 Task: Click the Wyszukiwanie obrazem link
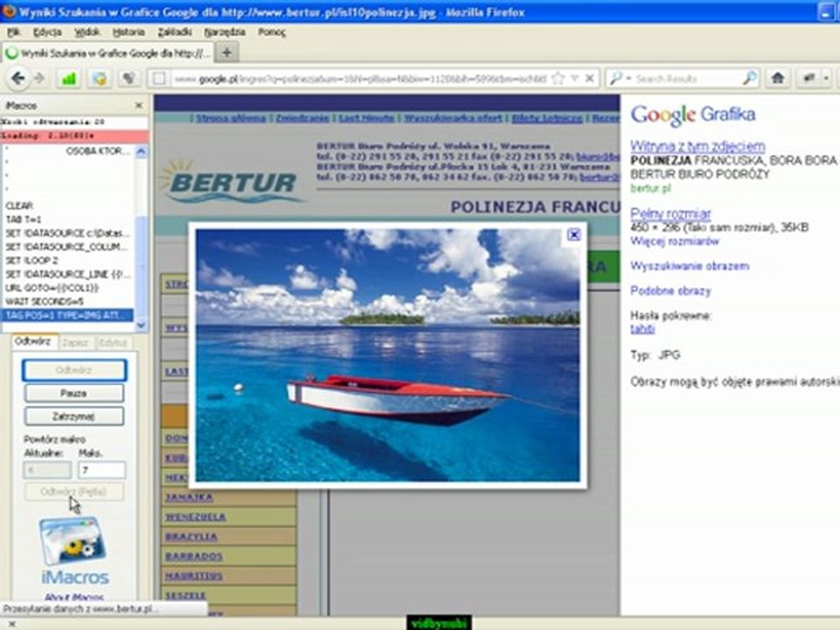(x=689, y=266)
